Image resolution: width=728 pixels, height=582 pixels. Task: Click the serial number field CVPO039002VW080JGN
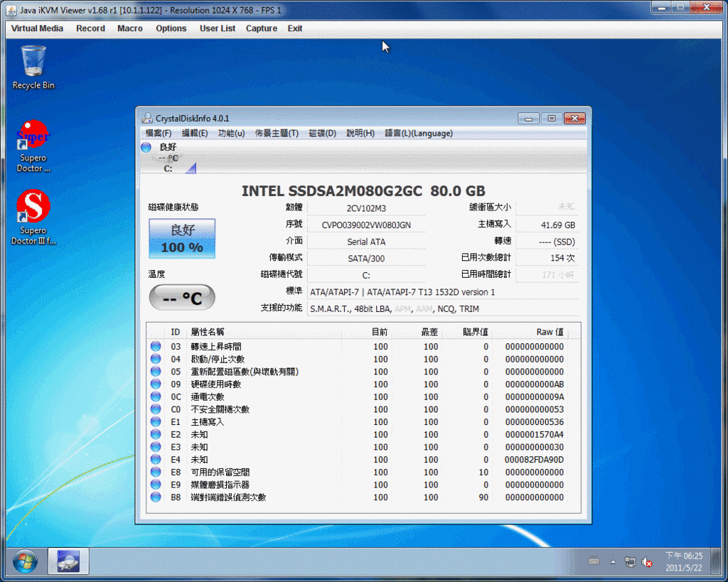pyautogui.click(x=366, y=225)
